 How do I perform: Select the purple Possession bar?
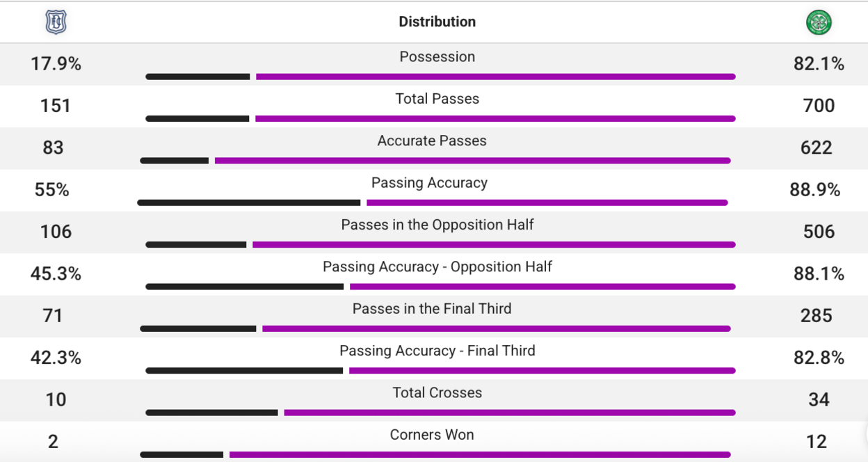point(495,77)
